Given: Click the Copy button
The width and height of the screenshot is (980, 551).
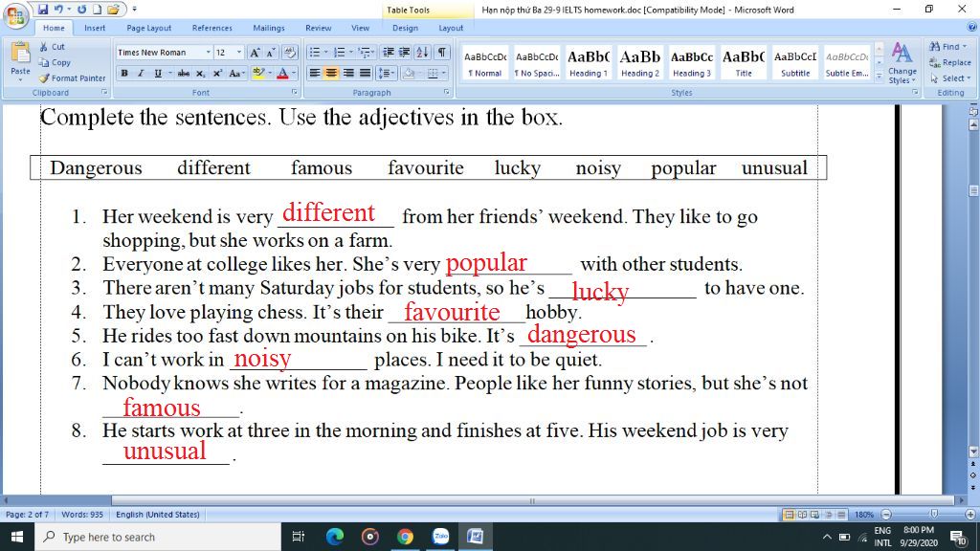Looking at the screenshot, I should 55,62.
